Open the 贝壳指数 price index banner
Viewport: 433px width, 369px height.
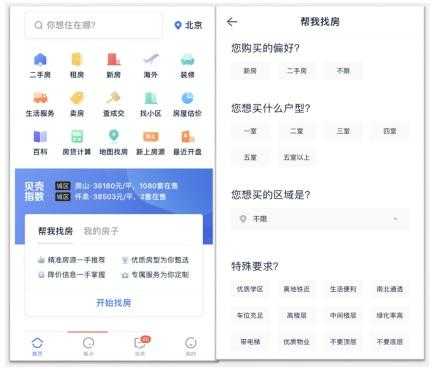click(x=114, y=191)
